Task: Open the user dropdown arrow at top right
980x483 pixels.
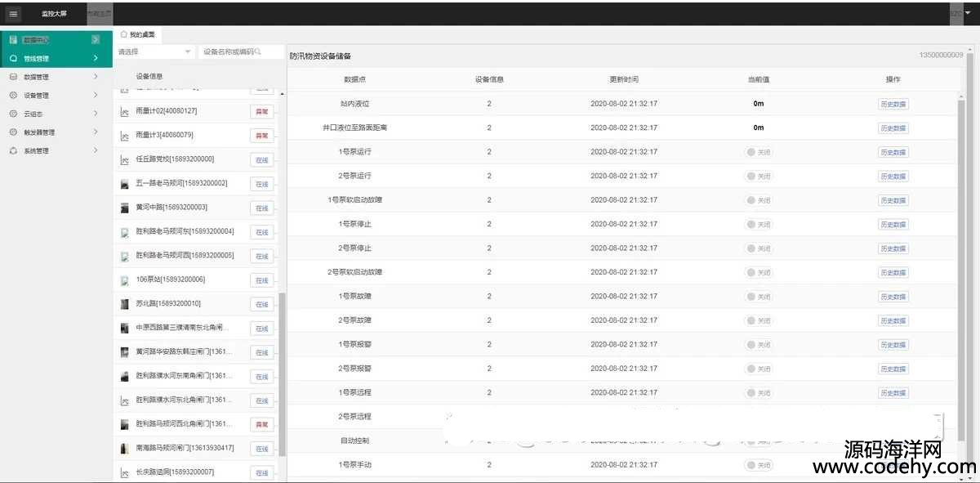Action: tap(968, 13)
